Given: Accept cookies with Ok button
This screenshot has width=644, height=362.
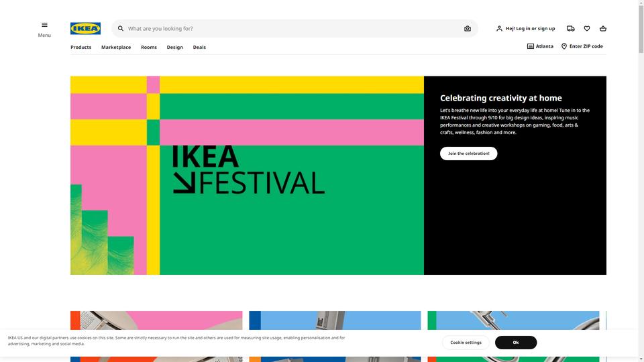Looking at the screenshot, I should [516, 343].
